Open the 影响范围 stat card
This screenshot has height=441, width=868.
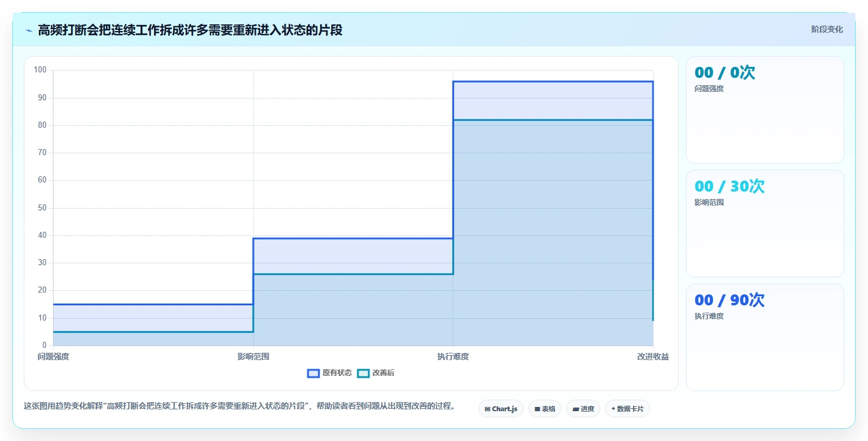(x=765, y=224)
